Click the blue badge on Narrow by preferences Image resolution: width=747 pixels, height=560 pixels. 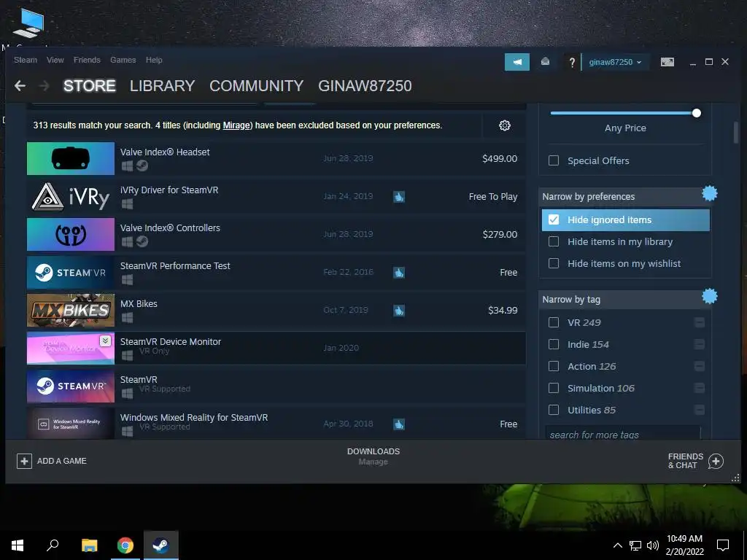click(709, 193)
